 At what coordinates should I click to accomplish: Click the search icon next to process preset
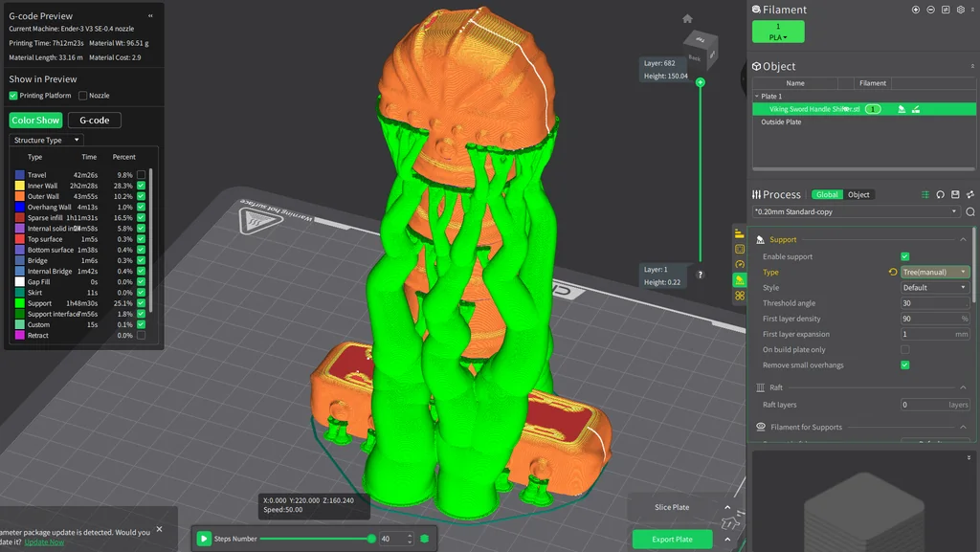coord(970,211)
